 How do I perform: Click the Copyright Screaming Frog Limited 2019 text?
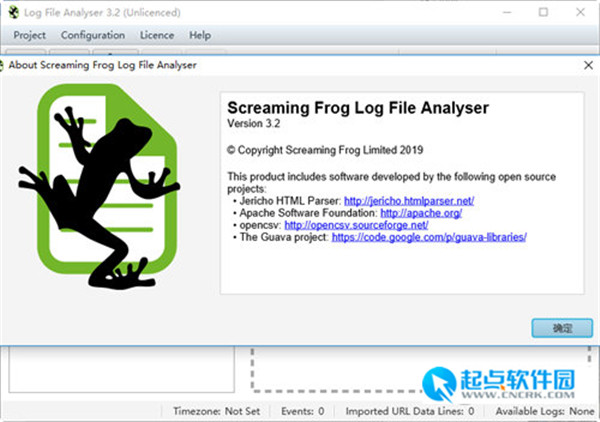325,150
